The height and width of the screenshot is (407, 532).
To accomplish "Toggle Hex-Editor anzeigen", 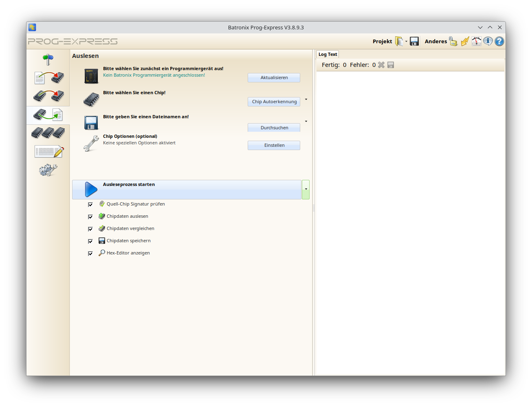I will 90,253.
